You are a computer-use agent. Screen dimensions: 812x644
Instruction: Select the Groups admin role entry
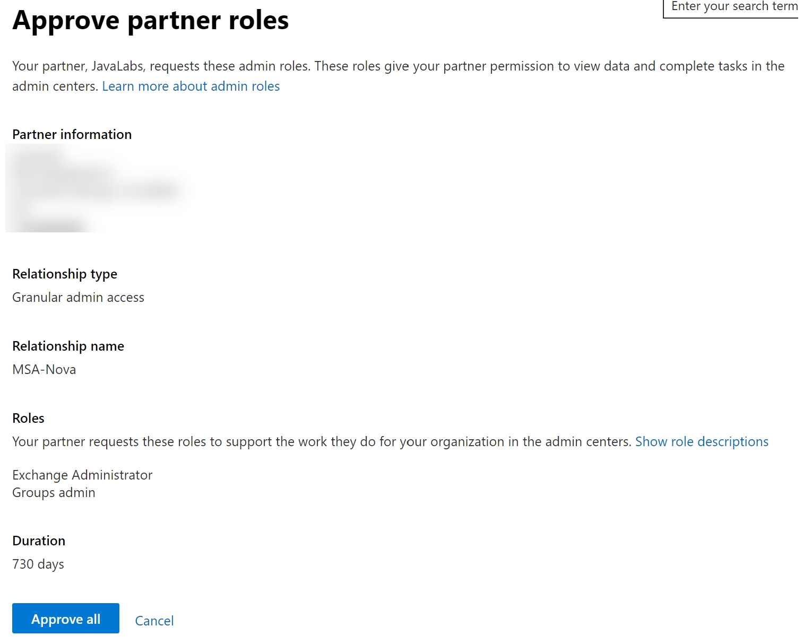pyautogui.click(x=54, y=493)
